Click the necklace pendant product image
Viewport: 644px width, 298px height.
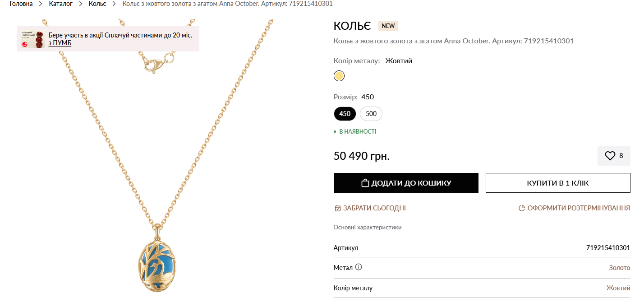156,261
